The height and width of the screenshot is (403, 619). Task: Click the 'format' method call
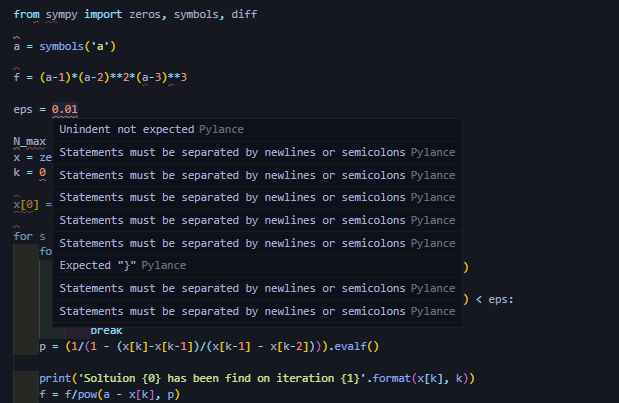[x=392, y=379]
